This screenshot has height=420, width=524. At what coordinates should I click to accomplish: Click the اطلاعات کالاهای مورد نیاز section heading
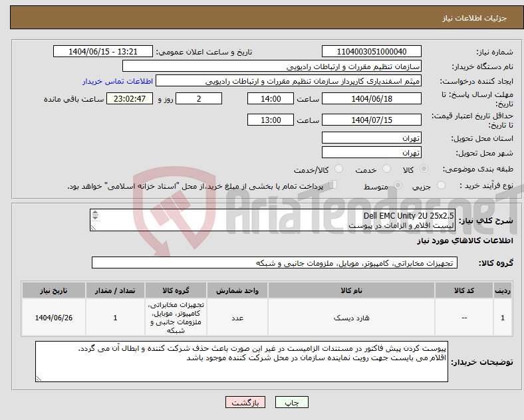tap(465, 241)
